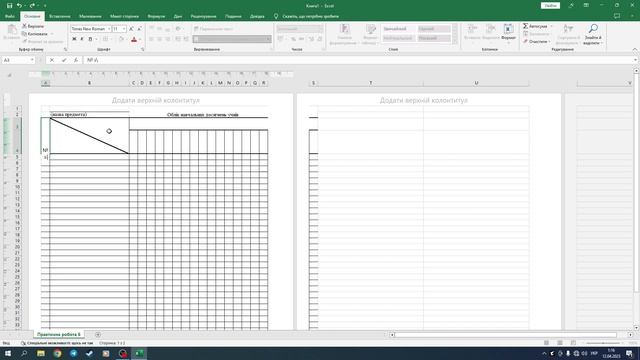Switch to Page Layout view in the status bar
This screenshot has height=360, width=640.
(x=560, y=343)
